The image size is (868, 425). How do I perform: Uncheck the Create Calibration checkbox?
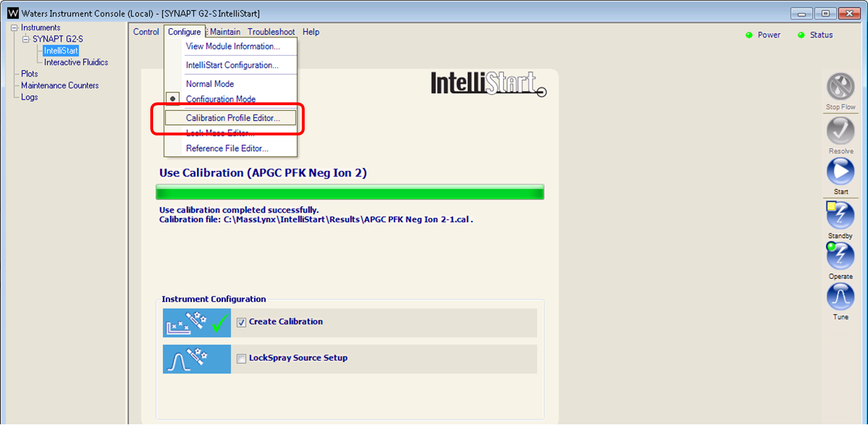[241, 322]
